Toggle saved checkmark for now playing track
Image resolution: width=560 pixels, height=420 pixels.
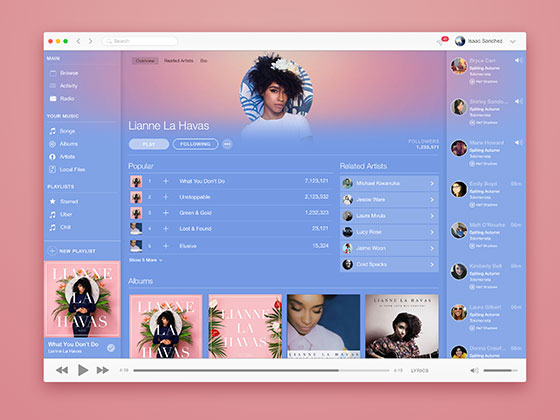pos(111,348)
